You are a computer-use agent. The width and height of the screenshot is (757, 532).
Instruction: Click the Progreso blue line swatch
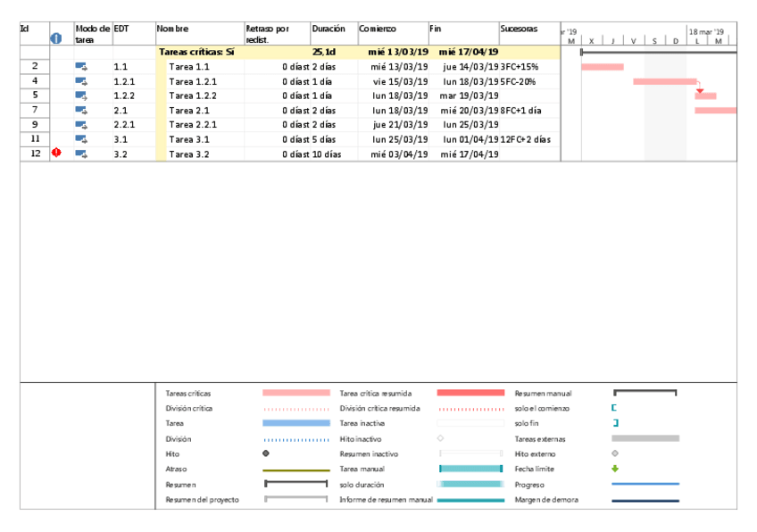coord(645,483)
